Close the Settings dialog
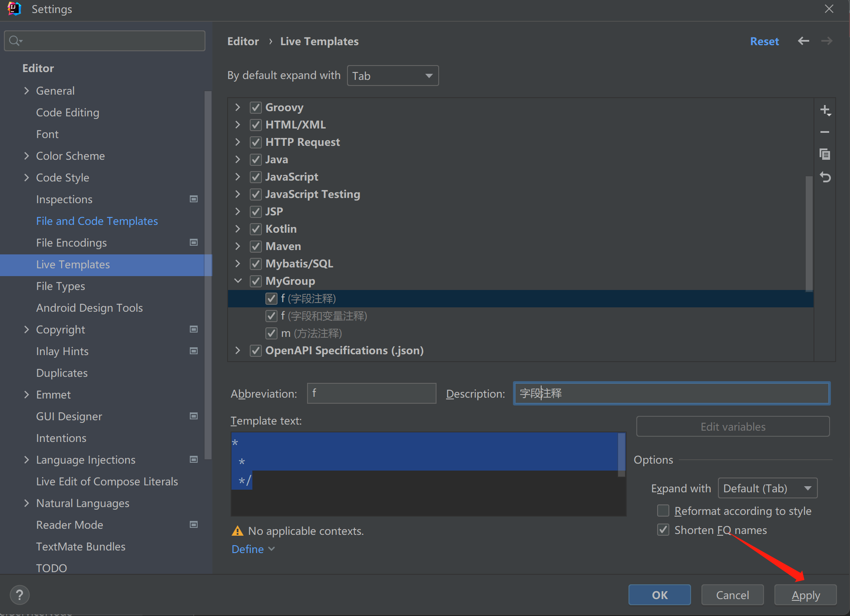 (x=829, y=9)
